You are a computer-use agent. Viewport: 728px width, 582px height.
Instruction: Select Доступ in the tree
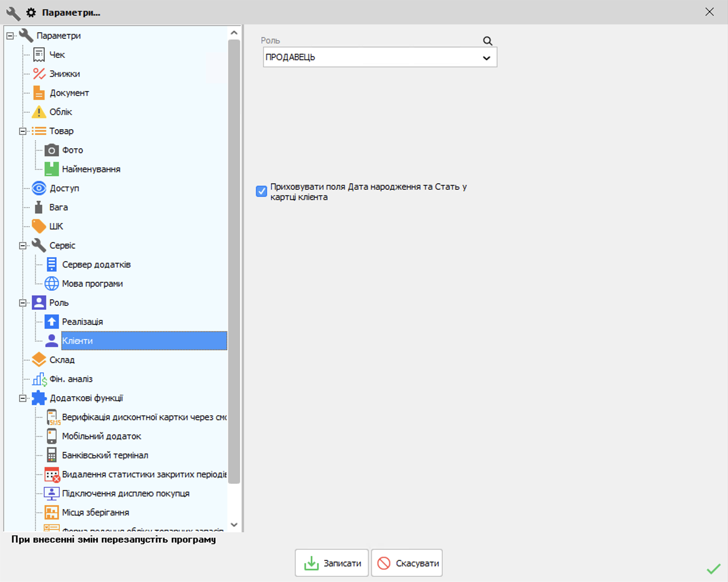pos(64,188)
